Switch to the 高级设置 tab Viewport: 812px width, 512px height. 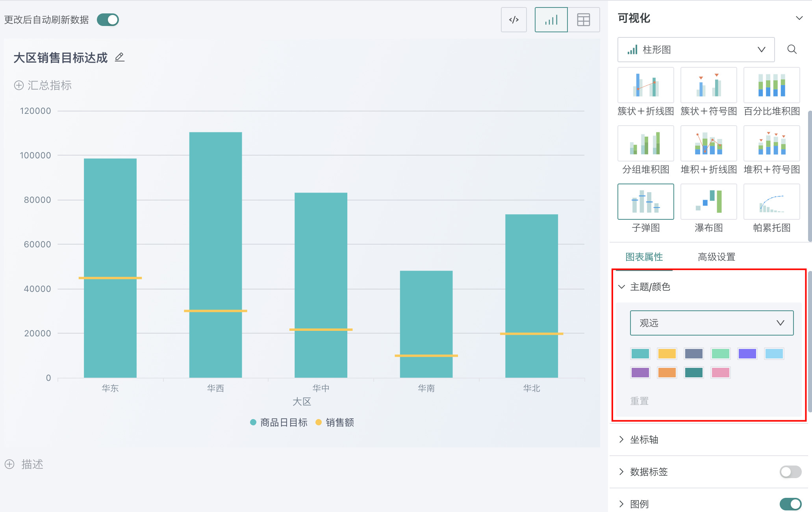(x=716, y=257)
